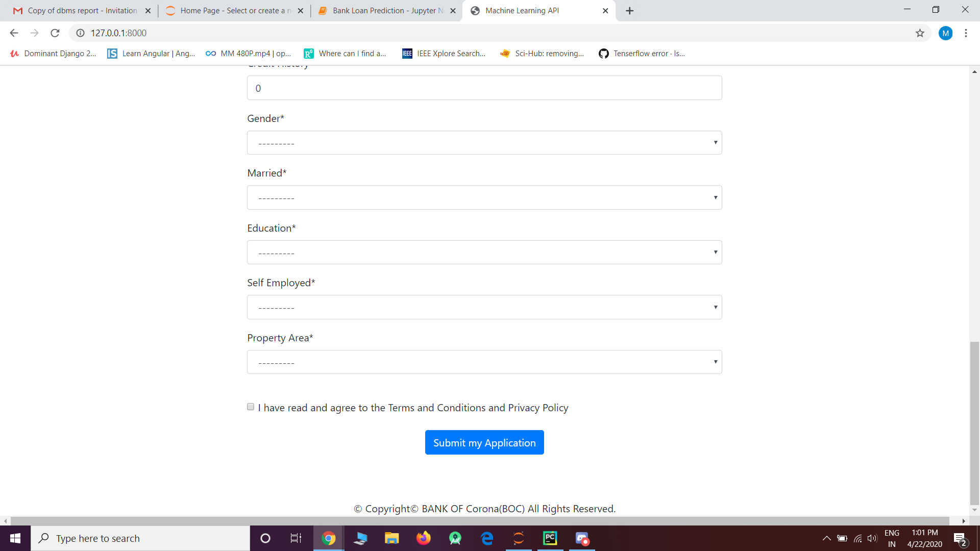Open Chrome's three-dot menu
The image size is (980, 551).
tap(966, 33)
